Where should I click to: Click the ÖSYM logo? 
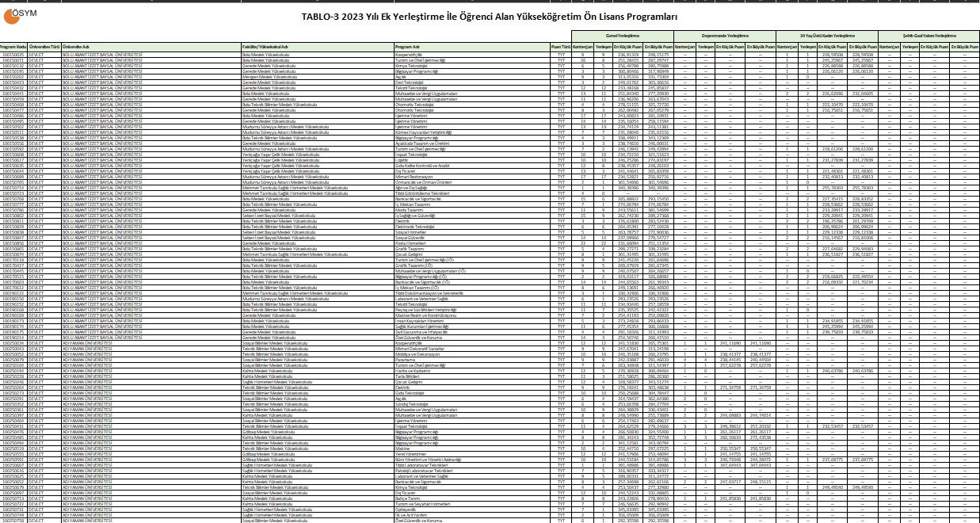(x=23, y=15)
